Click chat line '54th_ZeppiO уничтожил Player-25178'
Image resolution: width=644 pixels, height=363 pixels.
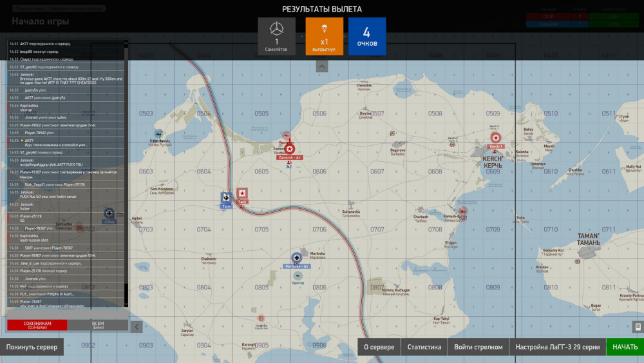(x=66, y=184)
